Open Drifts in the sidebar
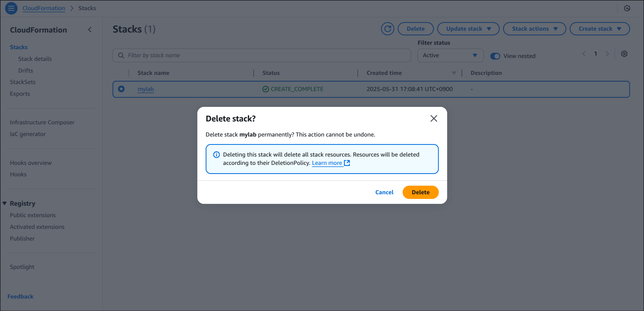This screenshot has width=644, height=311. click(25, 70)
